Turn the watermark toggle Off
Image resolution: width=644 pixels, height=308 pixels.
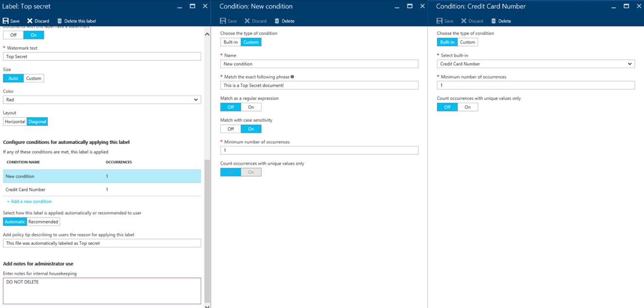point(13,35)
